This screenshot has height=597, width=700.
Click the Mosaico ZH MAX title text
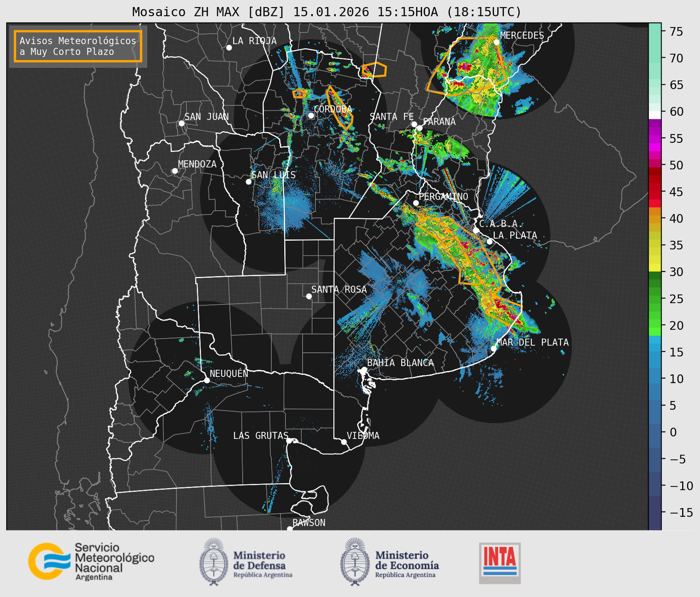(326, 12)
